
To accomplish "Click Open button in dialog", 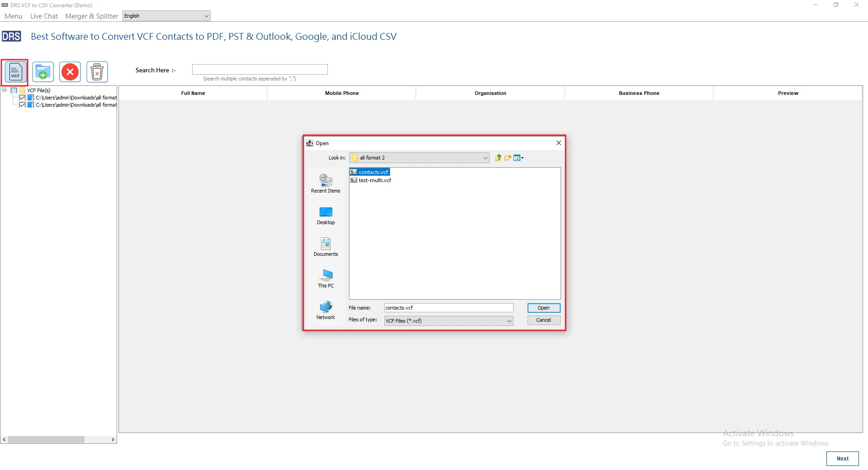I will [x=544, y=308].
